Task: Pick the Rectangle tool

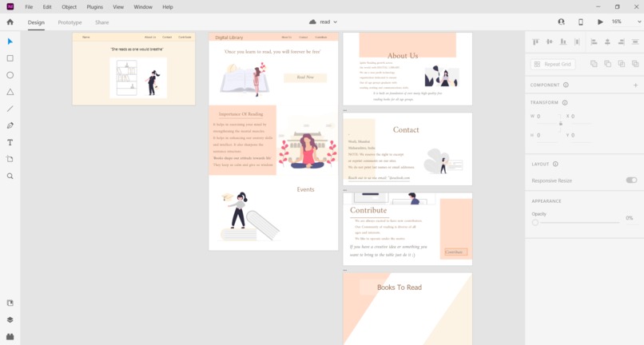Action: [10, 58]
